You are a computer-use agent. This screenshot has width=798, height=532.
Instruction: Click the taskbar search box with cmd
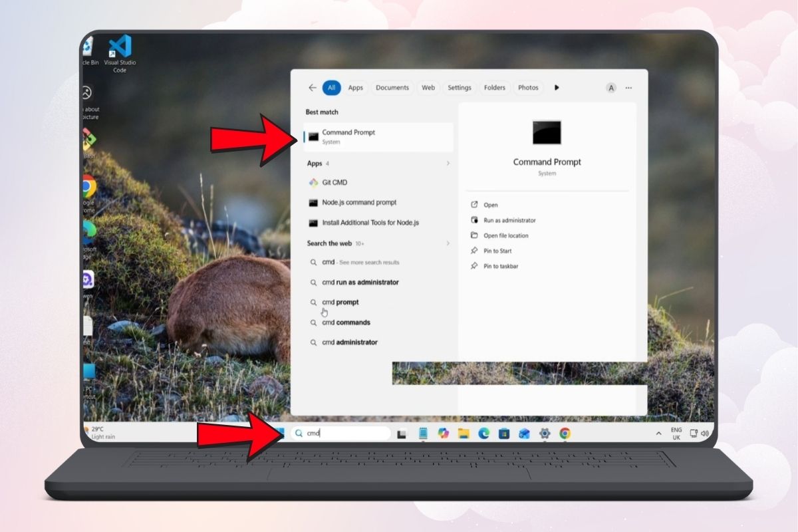340,434
